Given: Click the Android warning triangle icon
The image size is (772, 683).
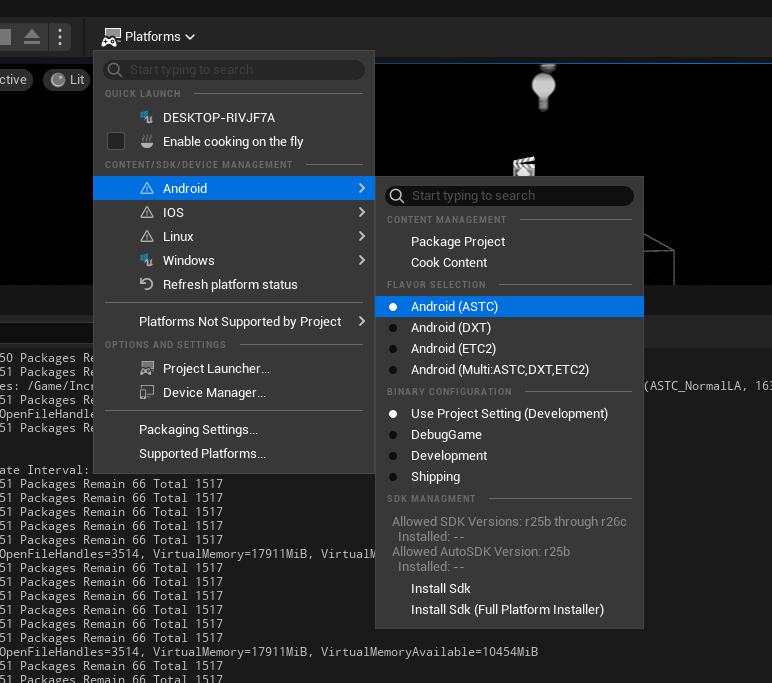Looking at the screenshot, I should [x=147, y=188].
